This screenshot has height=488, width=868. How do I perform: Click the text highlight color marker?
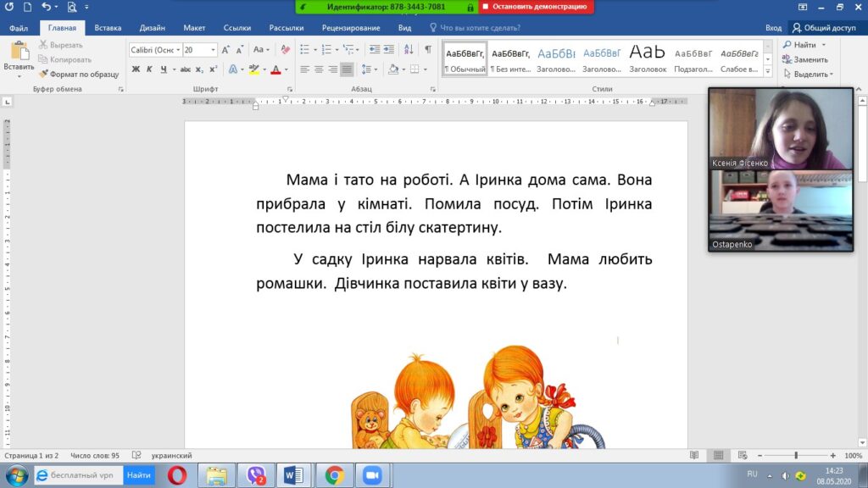[254, 69]
